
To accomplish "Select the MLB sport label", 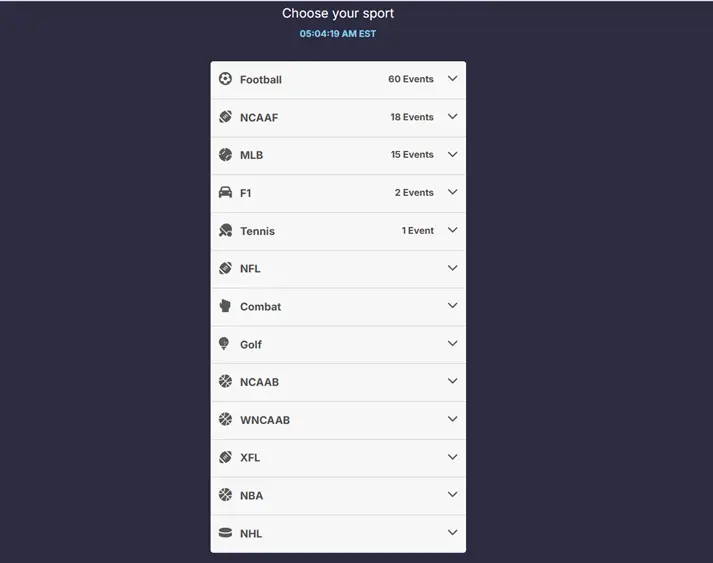I will (251, 155).
